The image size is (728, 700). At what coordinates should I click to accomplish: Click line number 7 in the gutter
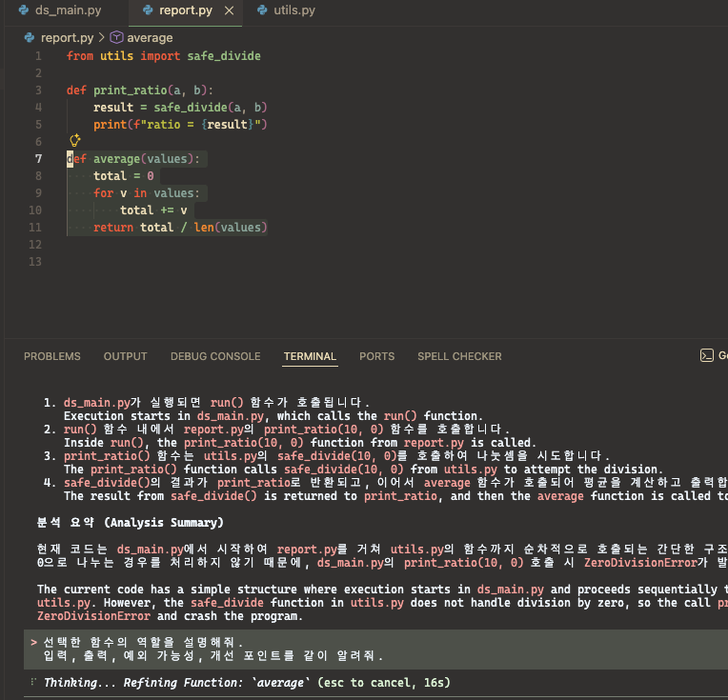(38, 159)
